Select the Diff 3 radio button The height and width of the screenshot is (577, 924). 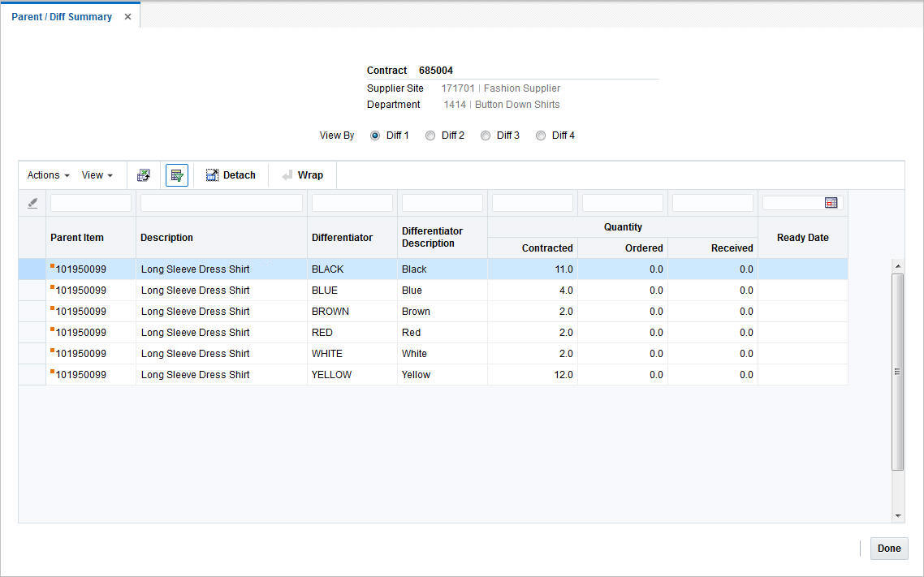(x=486, y=135)
